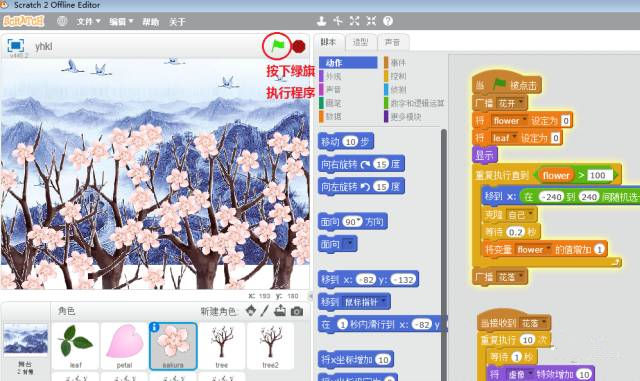The height and width of the screenshot is (381, 640).
Task: Select the leaf sprite thumbnail
Action: click(76, 345)
